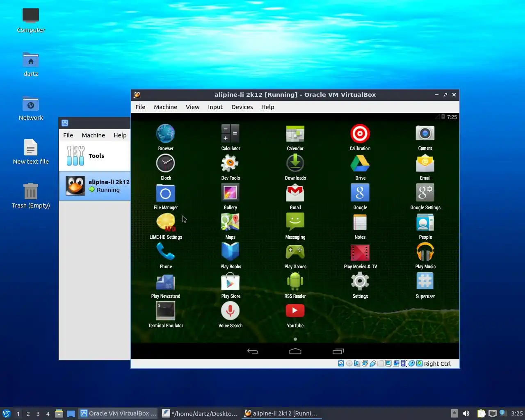525x420 pixels.
Task: Click the Right Ctrl host key indicator
Action: [x=437, y=364]
